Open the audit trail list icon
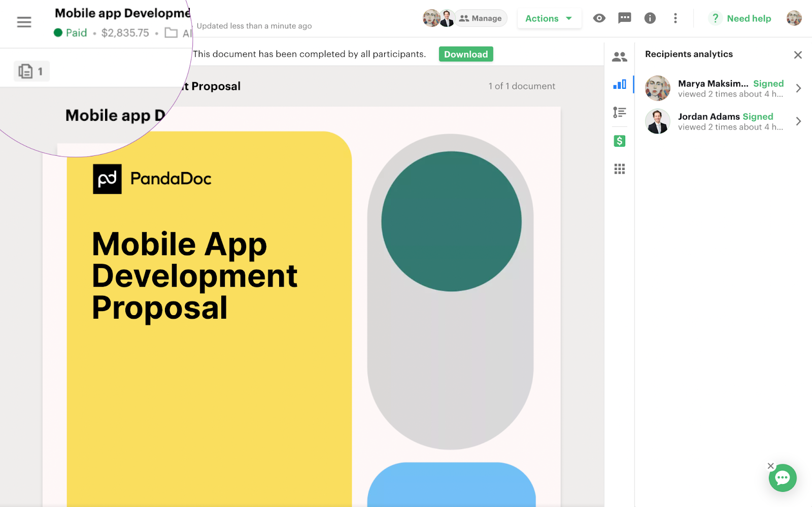Viewport: 812px width, 507px height. (620, 112)
